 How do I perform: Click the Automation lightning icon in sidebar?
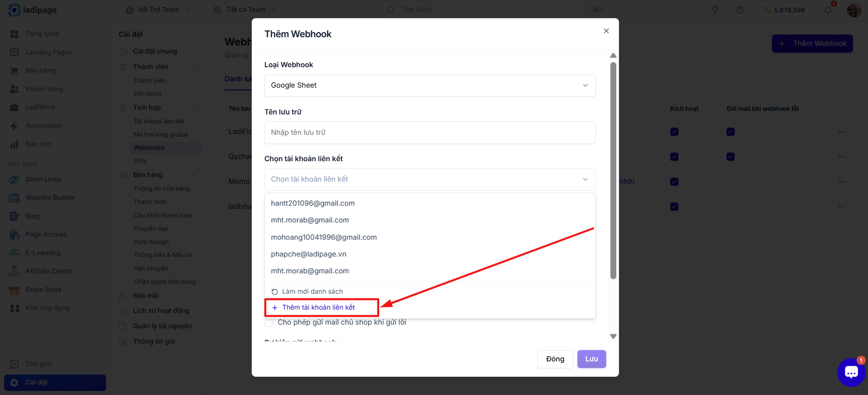[x=14, y=126]
